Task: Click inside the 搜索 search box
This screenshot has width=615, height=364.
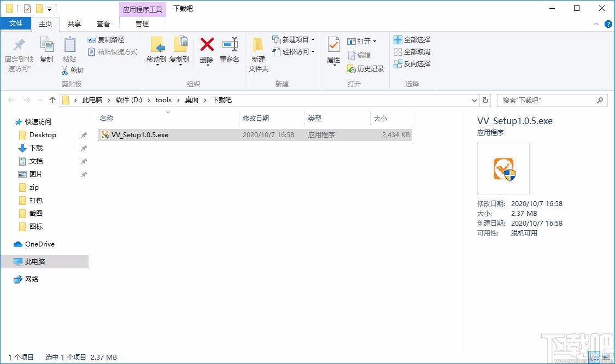Action: (x=547, y=100)
